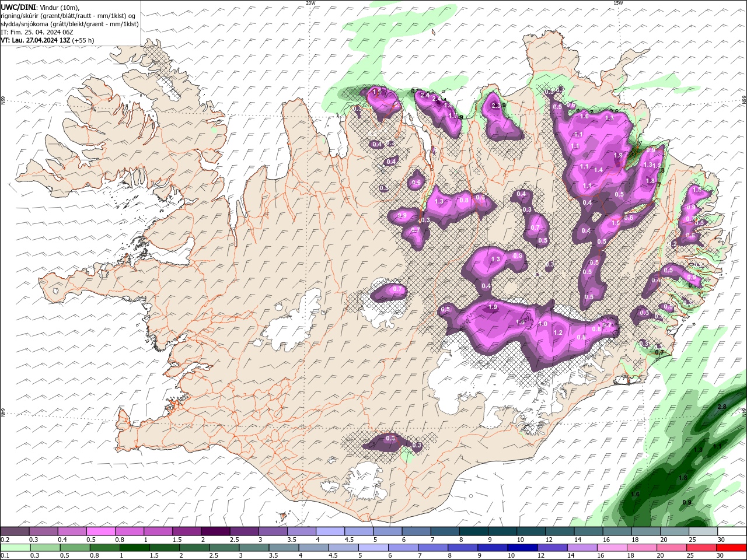Image resolution: width=747 pixels, height=560 pixels.
Task: Select the rain scale swatch labeled 2.5
Action: click(x=224, y=548)
